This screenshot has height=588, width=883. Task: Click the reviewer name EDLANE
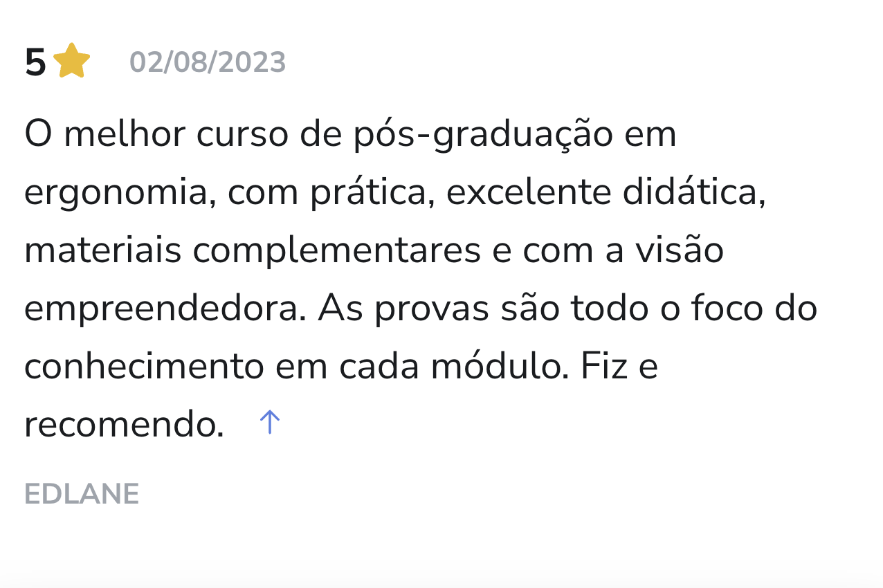(82, 494)
